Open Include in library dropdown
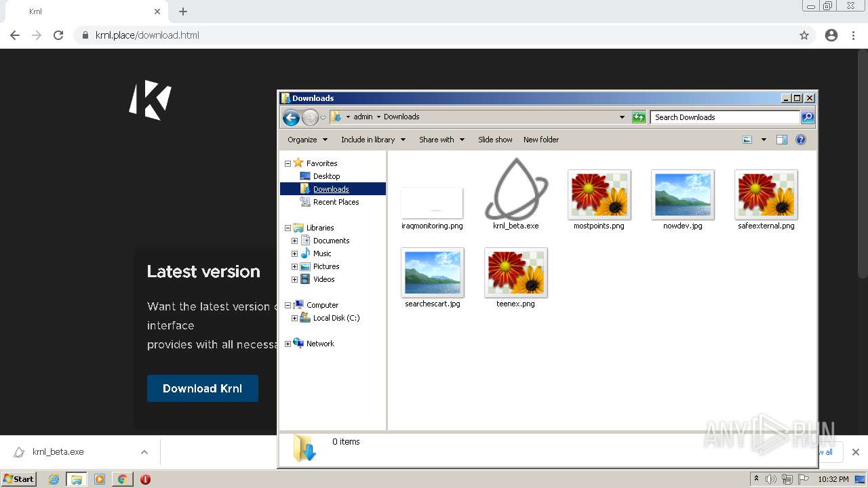Viewport: 868px width, 488px height. click(373, 140)
